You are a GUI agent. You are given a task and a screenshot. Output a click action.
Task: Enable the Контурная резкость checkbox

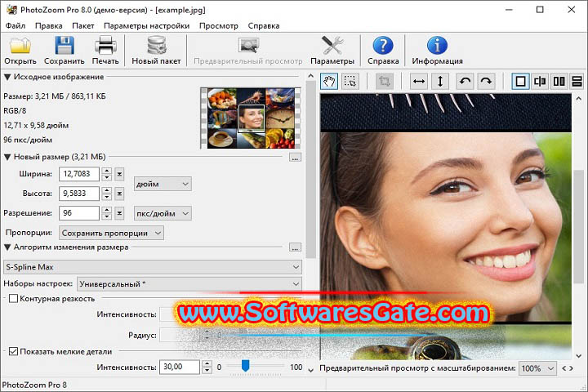point(14,299)
